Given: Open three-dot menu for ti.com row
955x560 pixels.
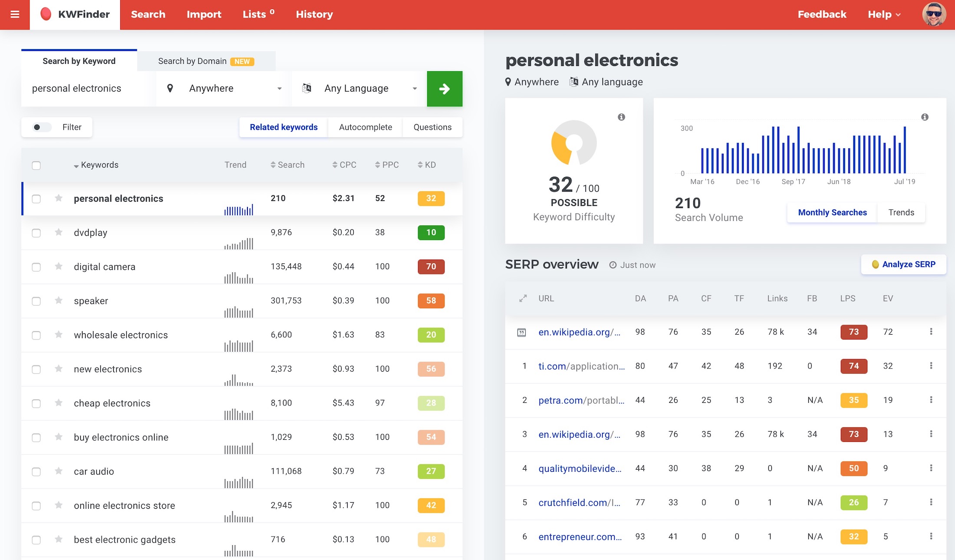Looking at the screenshot, I should 931,366.
